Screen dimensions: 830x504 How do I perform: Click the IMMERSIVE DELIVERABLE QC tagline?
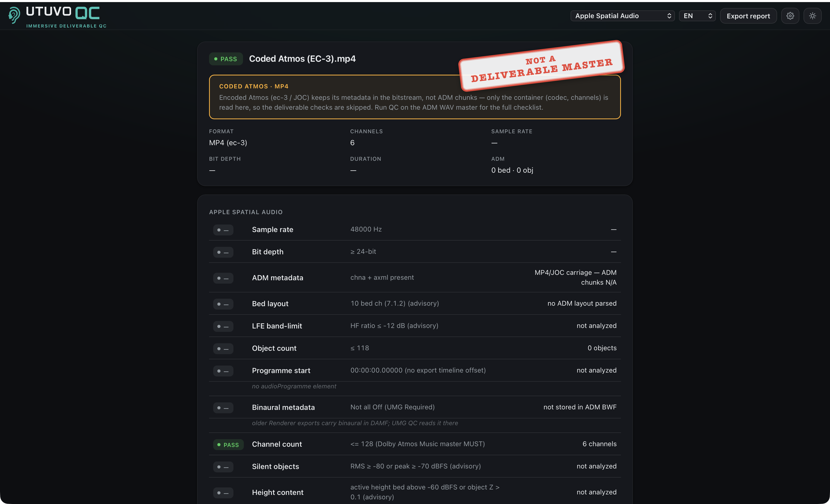pyautogui.click(x=66, y=26)
